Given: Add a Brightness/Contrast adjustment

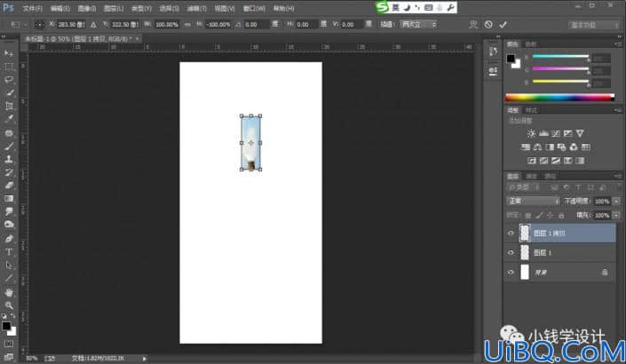Looking at the screenshot, I should click(x=531, y=133).
